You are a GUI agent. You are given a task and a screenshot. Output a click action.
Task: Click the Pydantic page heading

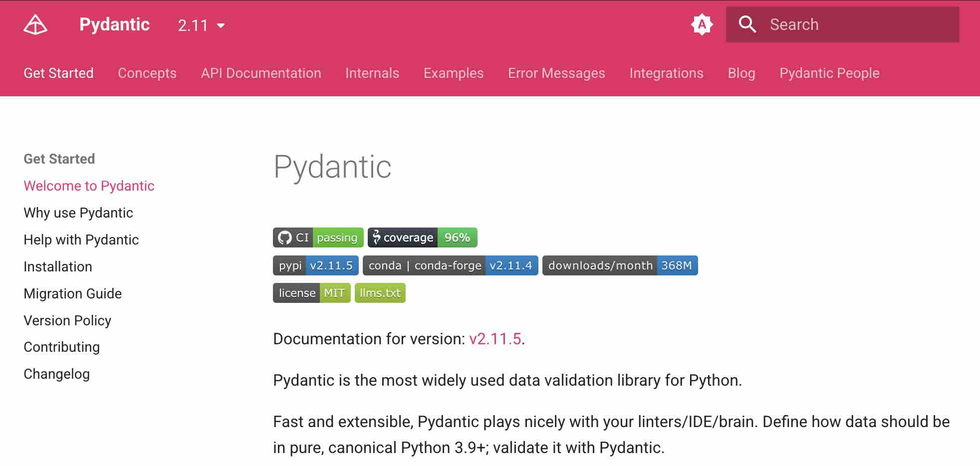332,167
